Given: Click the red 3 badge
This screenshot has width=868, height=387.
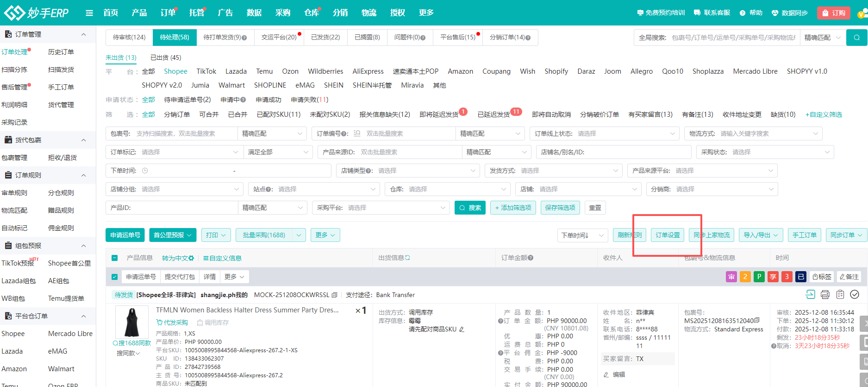Looking at the screenshot, I should click(x=787, y=277).
